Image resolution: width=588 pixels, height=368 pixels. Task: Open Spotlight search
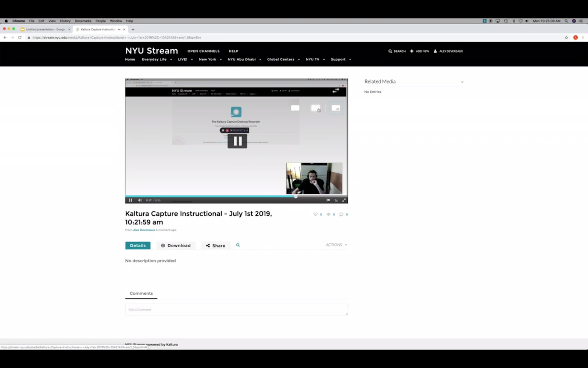[566, 21]
